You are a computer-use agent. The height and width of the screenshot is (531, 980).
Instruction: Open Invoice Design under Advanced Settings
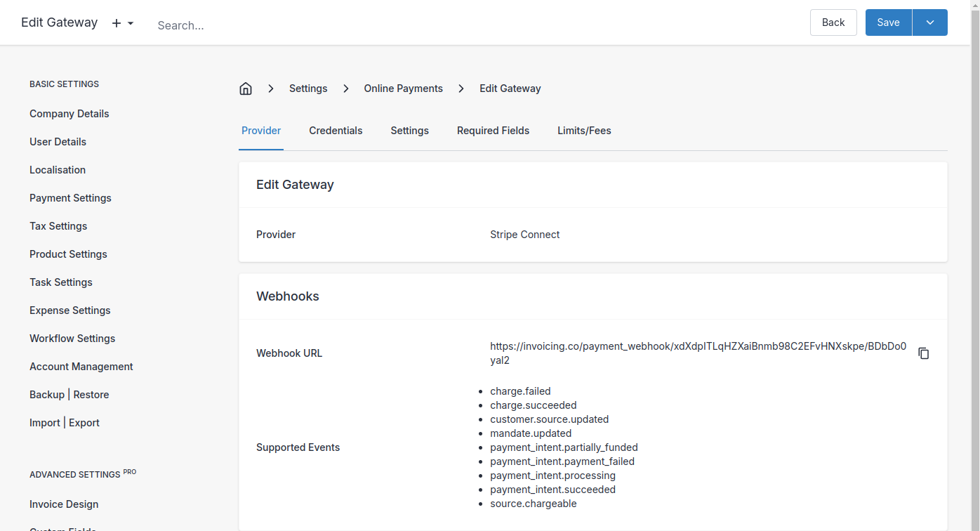64,504
